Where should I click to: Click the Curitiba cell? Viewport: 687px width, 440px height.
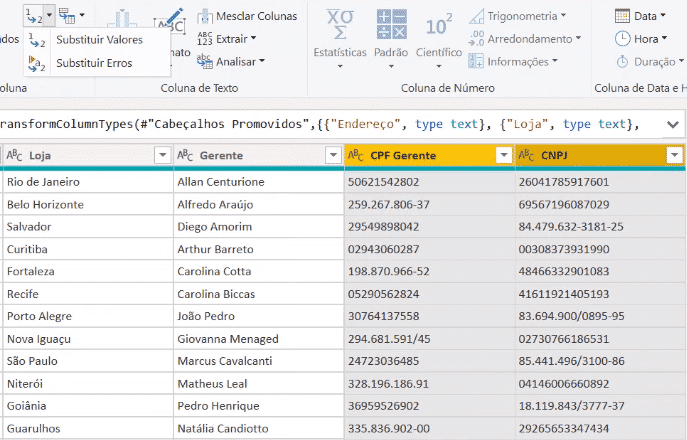pos(88,249)
